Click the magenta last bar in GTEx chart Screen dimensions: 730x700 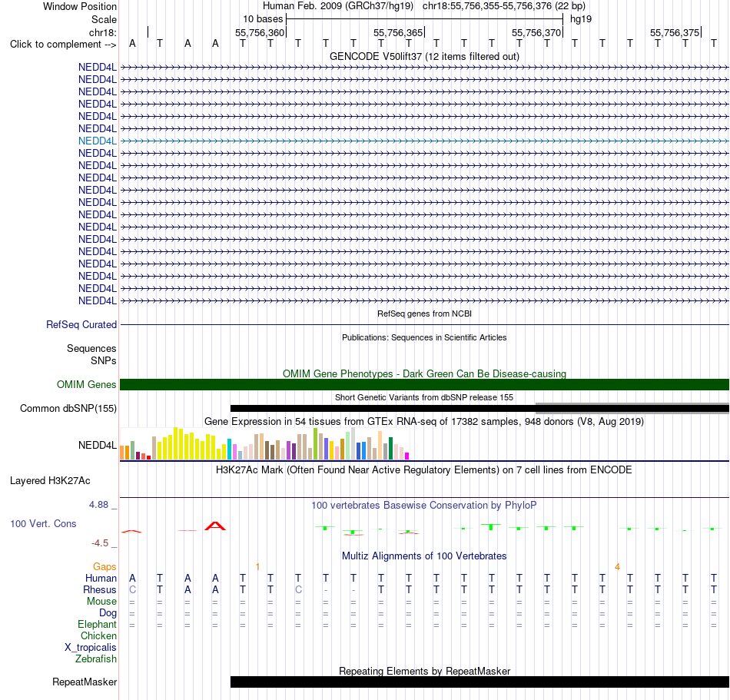tap(407, 456)
